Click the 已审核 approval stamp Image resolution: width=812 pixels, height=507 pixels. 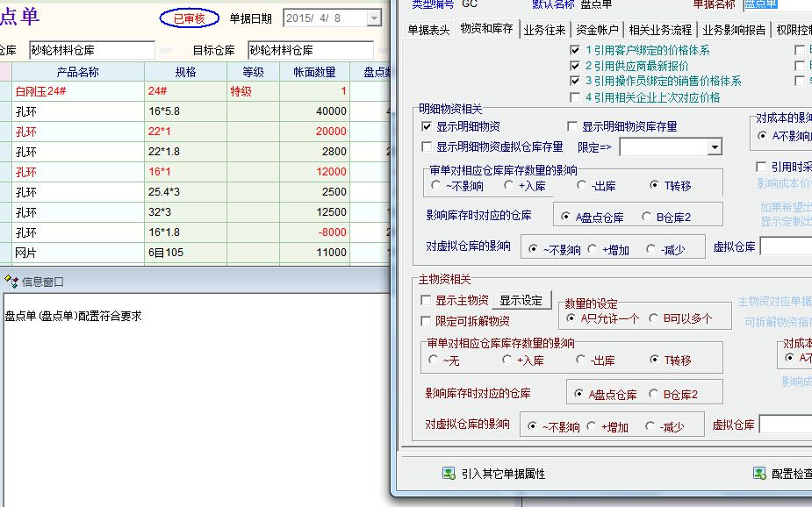point(189,18)
